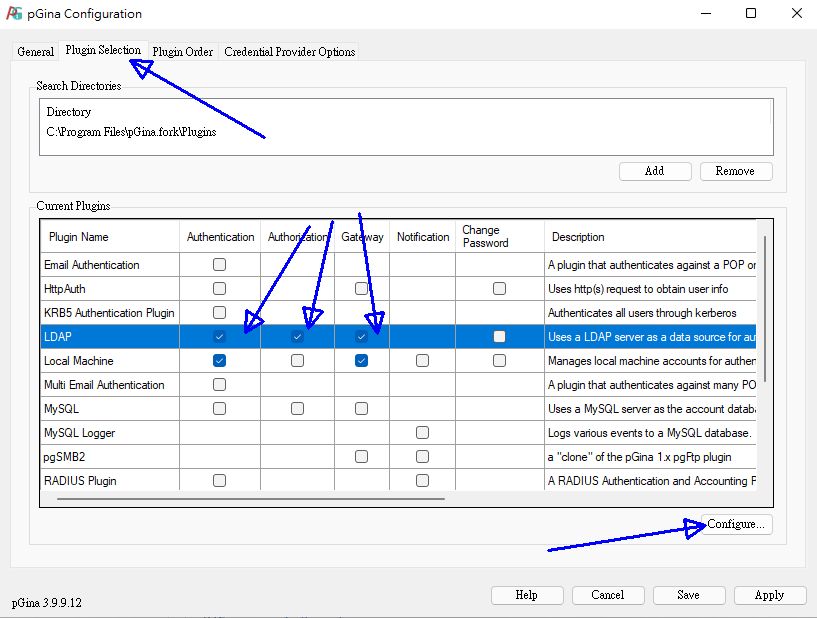Screen dimensions: 817x618
Task: Check HttpAuth Change Password checkbox
Action: tap(499, 289)
